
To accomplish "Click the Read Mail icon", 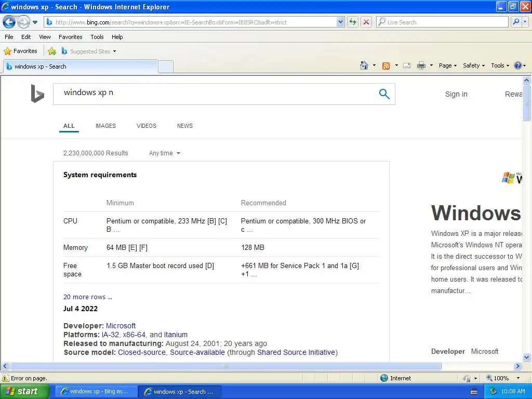I will pyautogui.click(x=407, y=65).
